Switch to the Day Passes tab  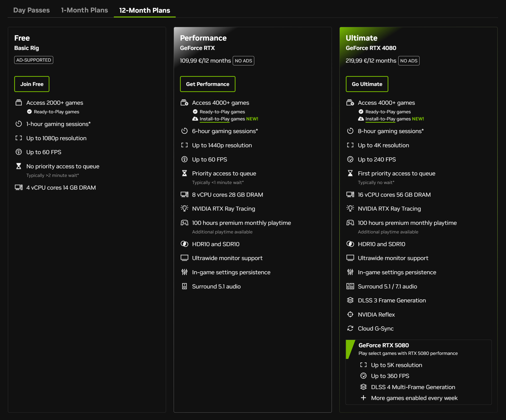point(31,10)
